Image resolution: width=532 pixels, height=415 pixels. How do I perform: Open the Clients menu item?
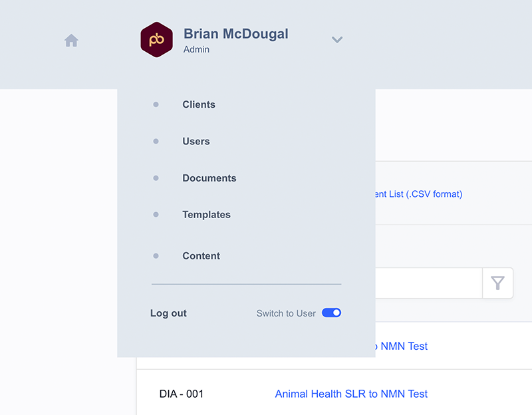pos(199,104)
